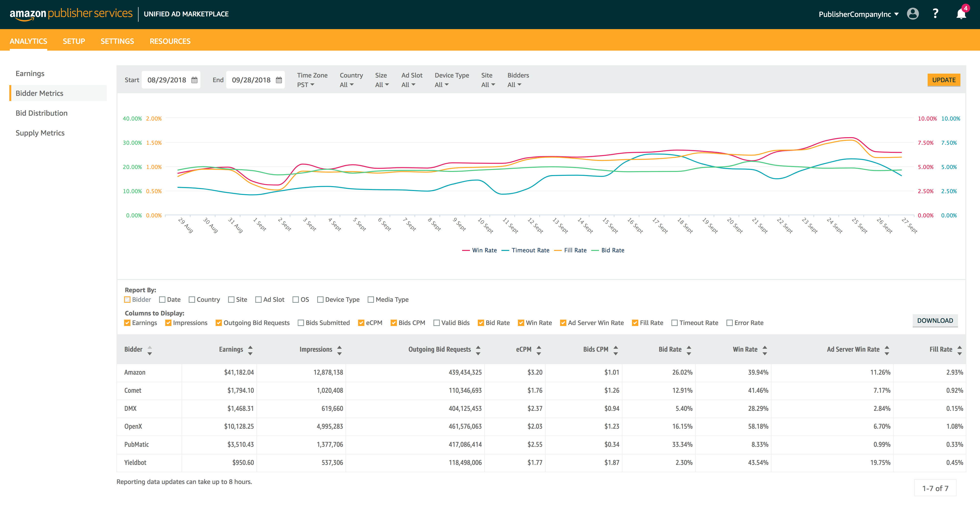
Task: Switch to the SETTINGS tab
Action: click(117, 41)
